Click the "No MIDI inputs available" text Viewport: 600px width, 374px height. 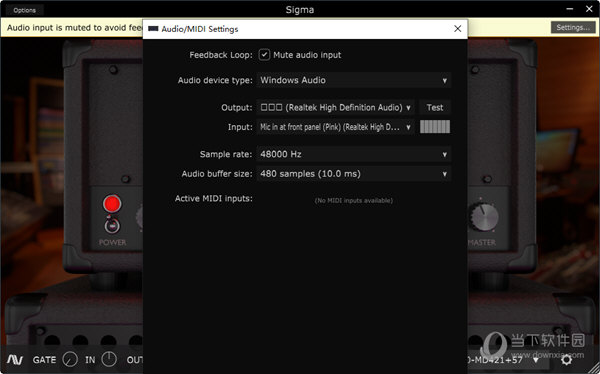coord(354,201)
